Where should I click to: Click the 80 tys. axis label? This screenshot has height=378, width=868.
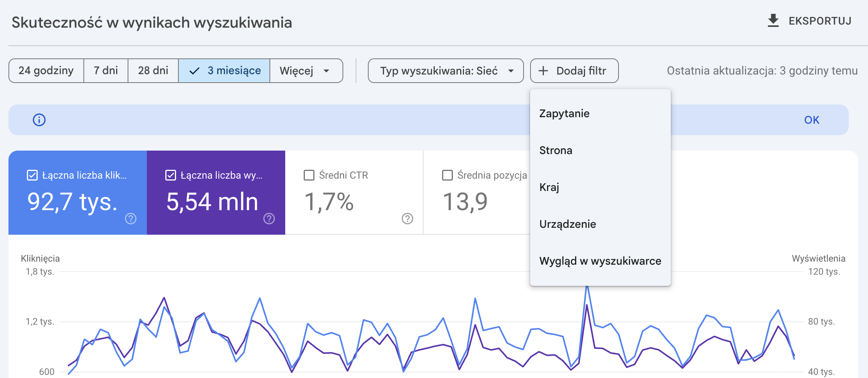click(x=821, y=322)
